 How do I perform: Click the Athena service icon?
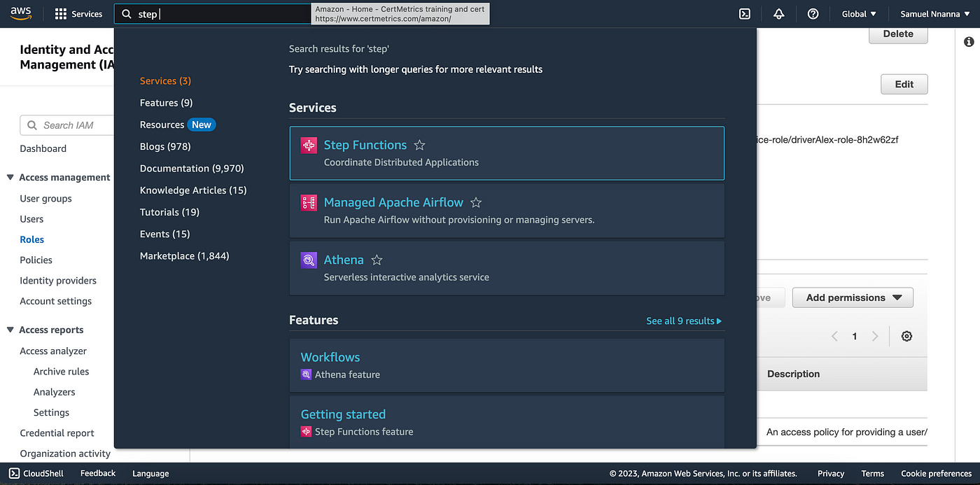tap(309, 260)
